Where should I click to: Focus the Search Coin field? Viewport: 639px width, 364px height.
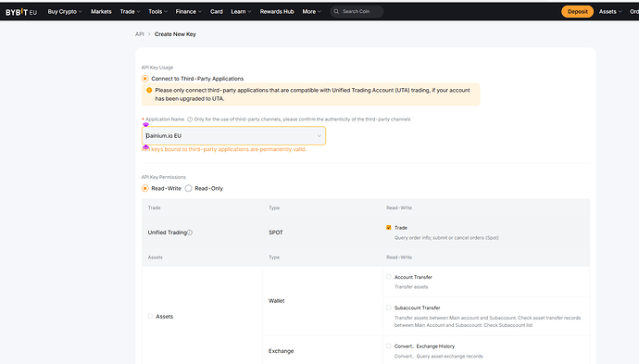357,11
